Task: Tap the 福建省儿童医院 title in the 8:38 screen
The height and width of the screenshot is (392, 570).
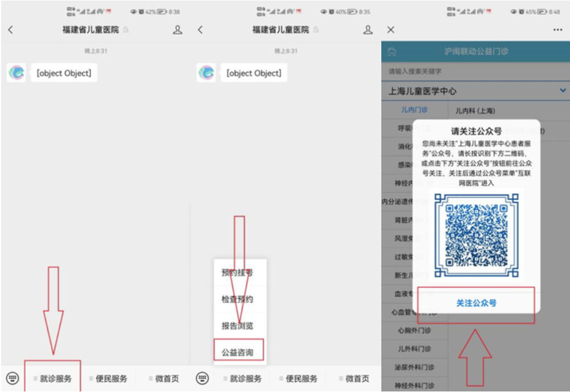Action: pos(91,30)
